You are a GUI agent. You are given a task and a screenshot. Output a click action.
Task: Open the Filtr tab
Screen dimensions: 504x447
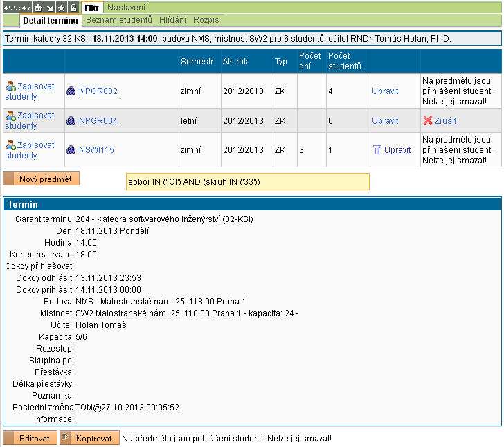(93, 8)
